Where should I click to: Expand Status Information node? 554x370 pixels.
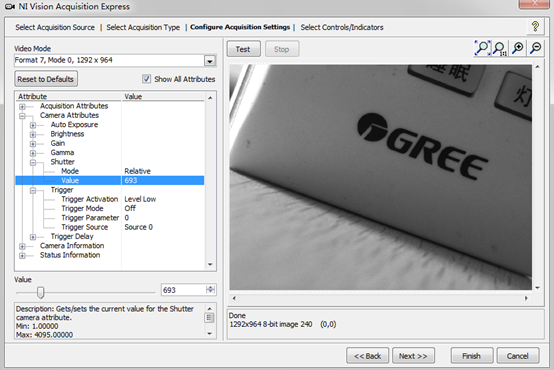(x=22, y=256)
